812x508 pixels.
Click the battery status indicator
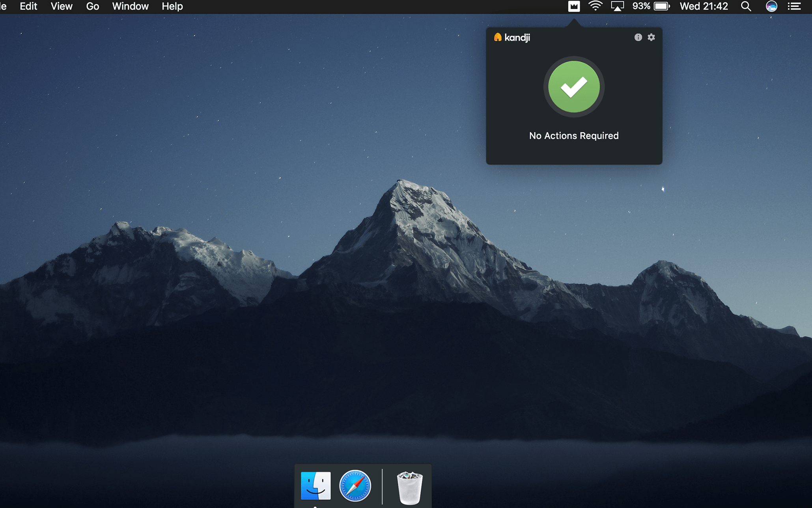click(x=661, y=6)
